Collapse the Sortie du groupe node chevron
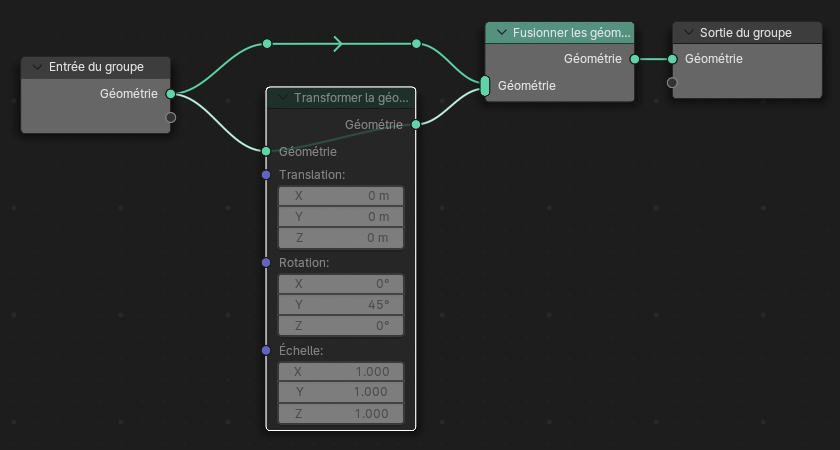The width and height of the screenshot is (840, 450). click(x=689, y=33)
